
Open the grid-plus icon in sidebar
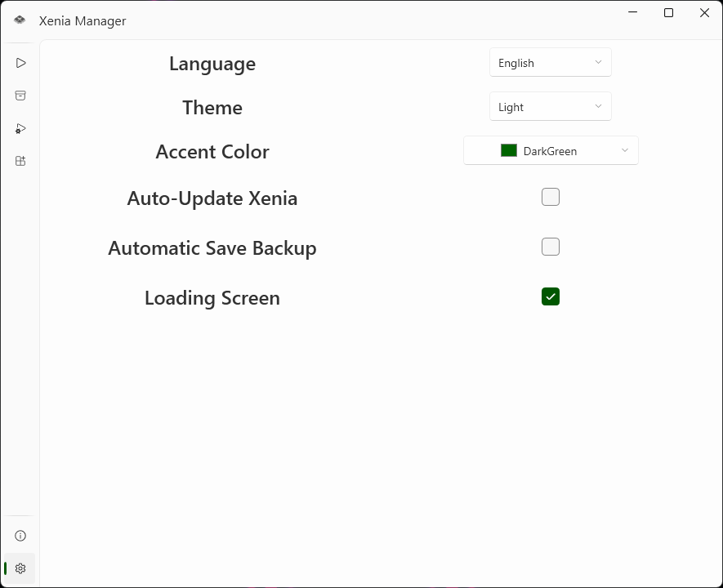[20, 161]
